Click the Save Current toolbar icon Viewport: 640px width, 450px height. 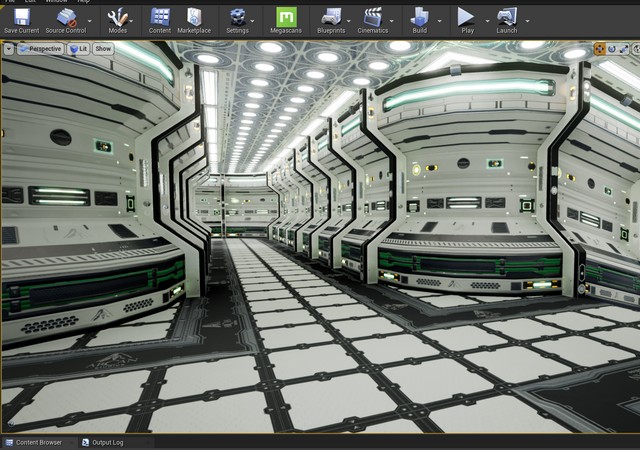click(21, 18)
